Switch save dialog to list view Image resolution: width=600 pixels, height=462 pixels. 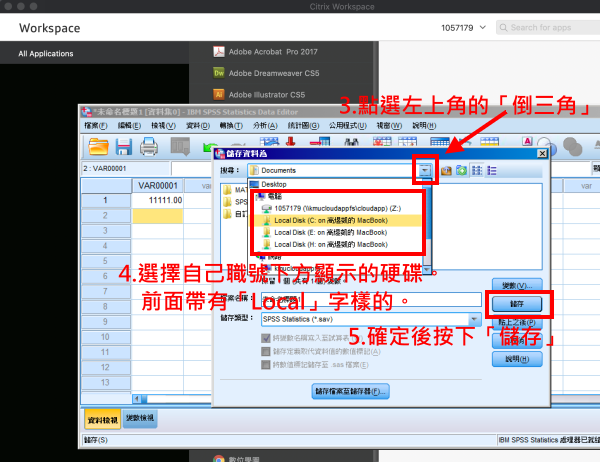[x=477, y=170]
